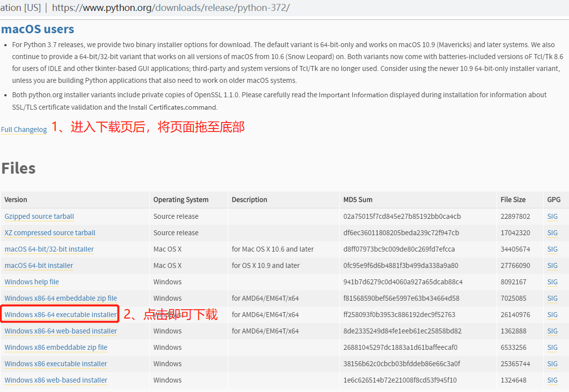This screenshot has height=392, width=569.
Task: Click SIG for Windows x86 web-based installer
Action: [x=552, y=380]
